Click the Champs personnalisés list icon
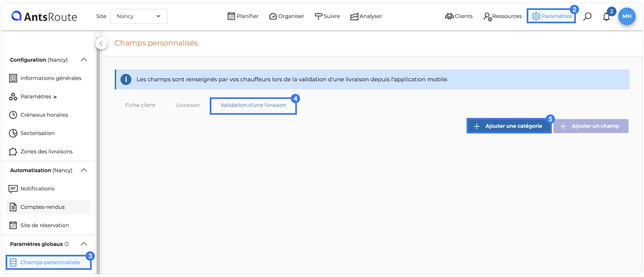The width and height of the screenshot is (644, 277). point(13,262)
